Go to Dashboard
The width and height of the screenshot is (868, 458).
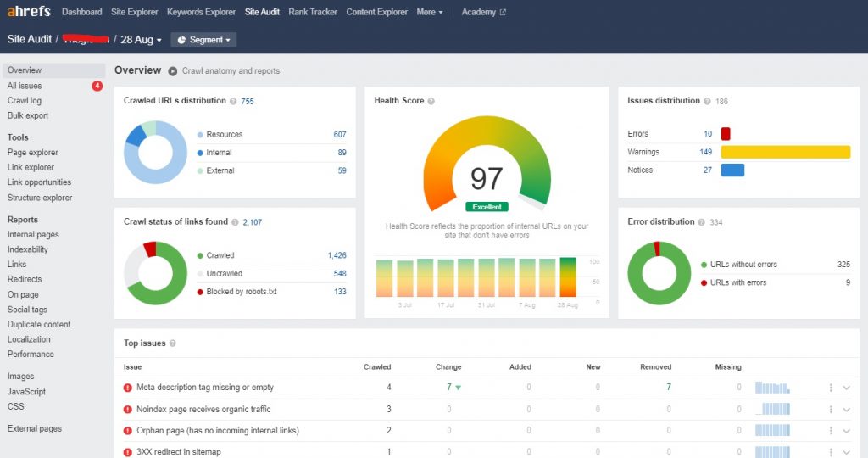click(x=82, y=12)
